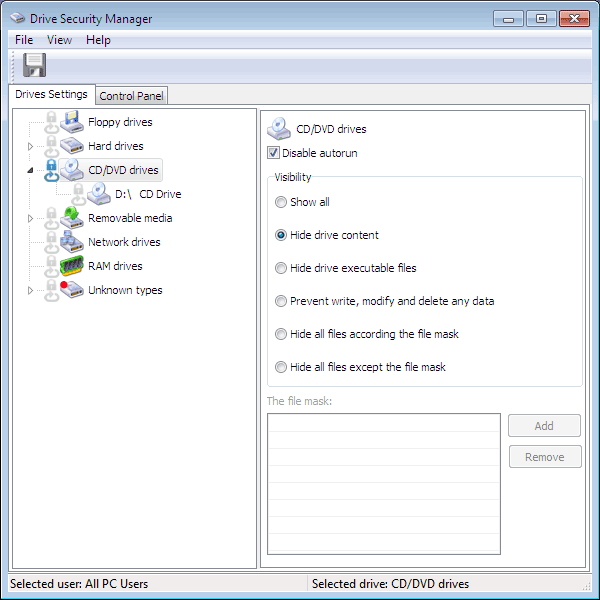Click the Visibility group label
The width and height of the screenshot is (600, 600).
coord(293,177)
